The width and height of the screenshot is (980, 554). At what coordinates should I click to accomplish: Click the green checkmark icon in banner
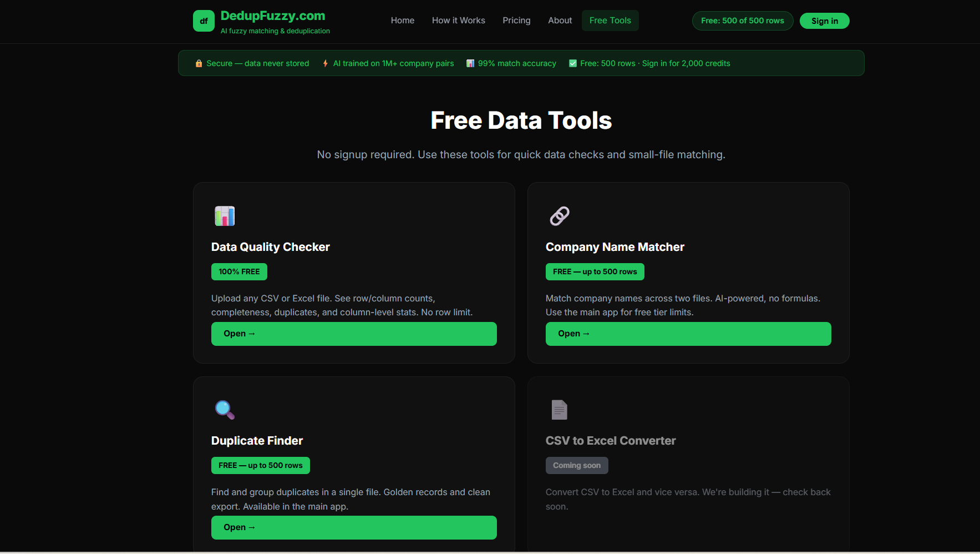[573, 63]
